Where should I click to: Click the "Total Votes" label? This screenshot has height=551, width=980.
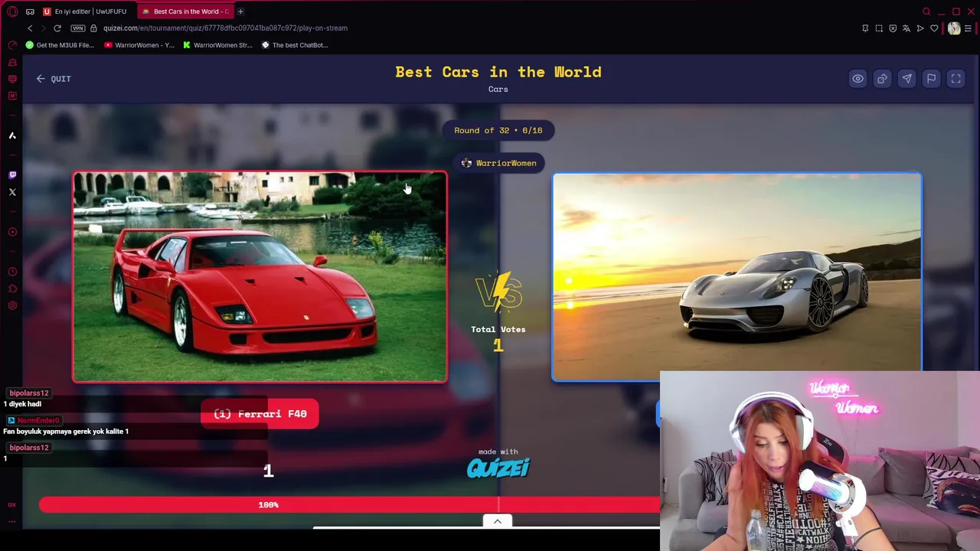click(x=498, y=329)
